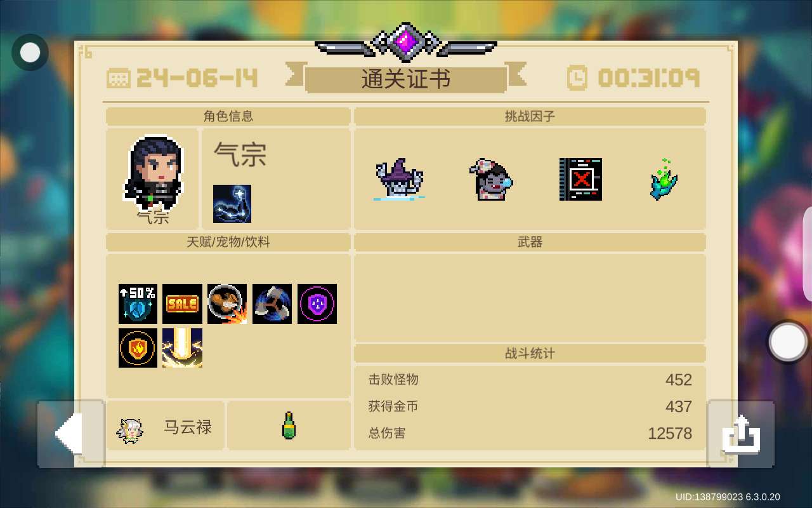Select the bandaged zombie head challenge icon
The width and height of the screenshot is (812, 508).
(491, 179)
